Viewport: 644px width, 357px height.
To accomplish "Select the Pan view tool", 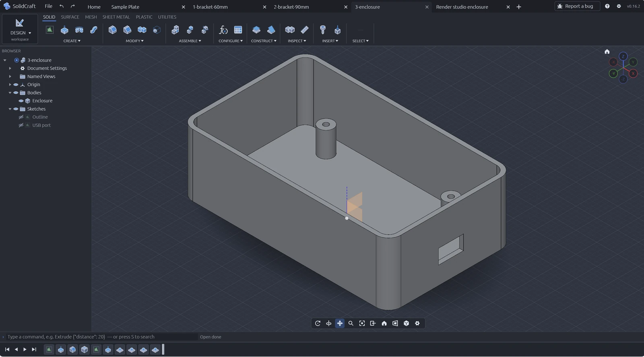I will click(x=340, y=323).
